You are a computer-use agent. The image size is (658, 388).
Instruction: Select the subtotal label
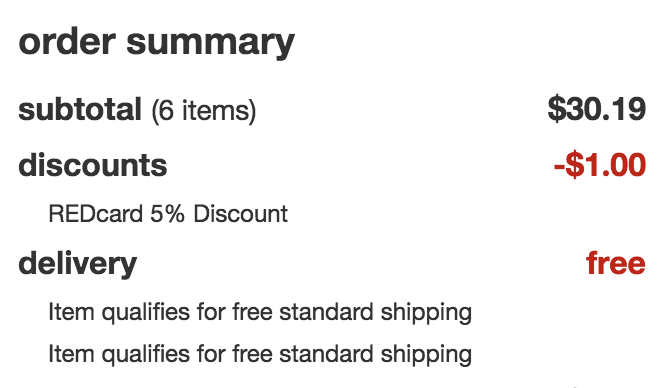coord(80,109)
